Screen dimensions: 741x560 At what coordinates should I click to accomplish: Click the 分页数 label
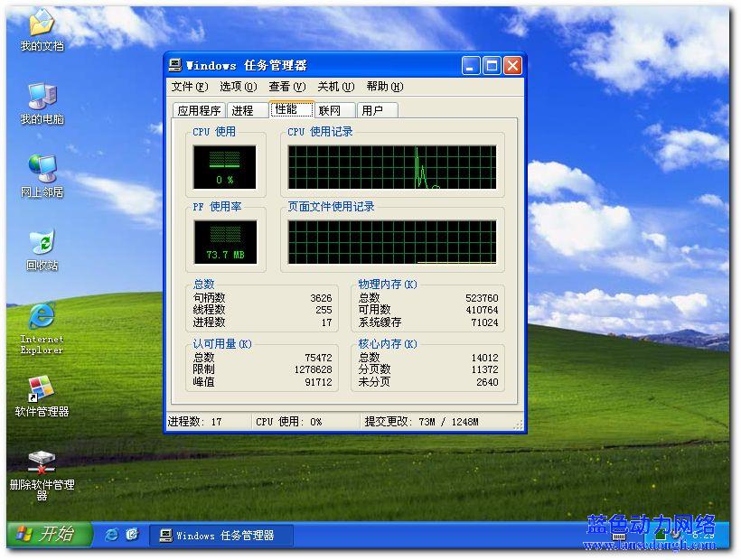pos(375,369)
